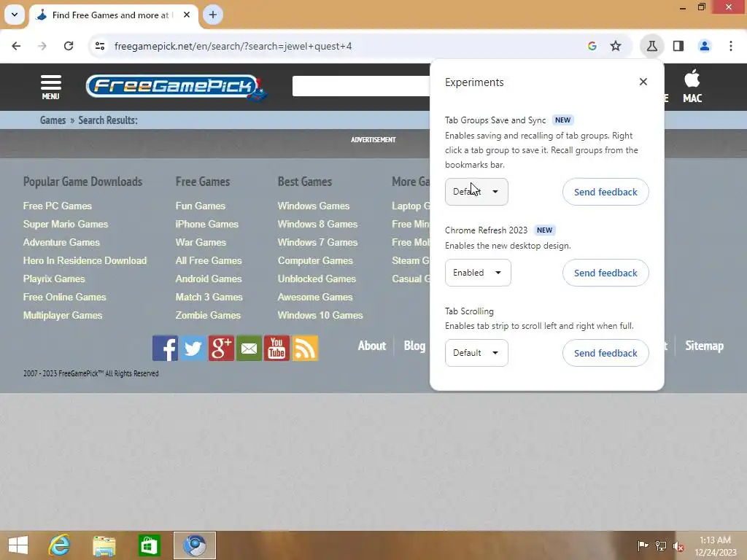747x560 pixels.
Task: Click the address bar URL
Action: tap(233, 46)
